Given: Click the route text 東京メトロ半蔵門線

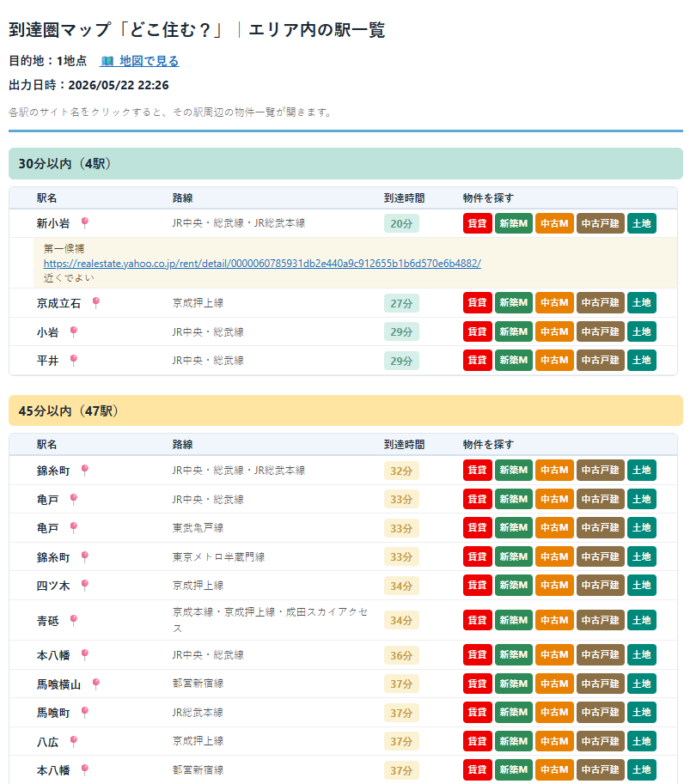Looking at the screenshot, I should (x=218, y=557).
